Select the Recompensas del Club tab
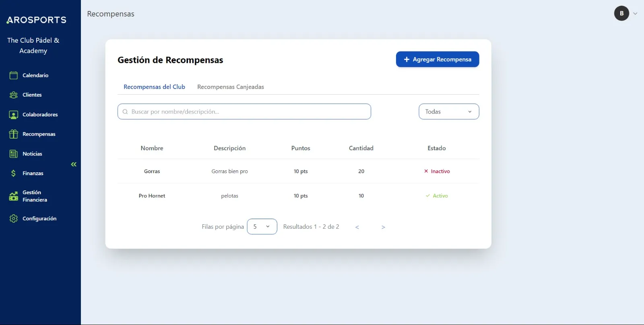The width and height of the screenshot is (644, 325). [x=154, y=87]
